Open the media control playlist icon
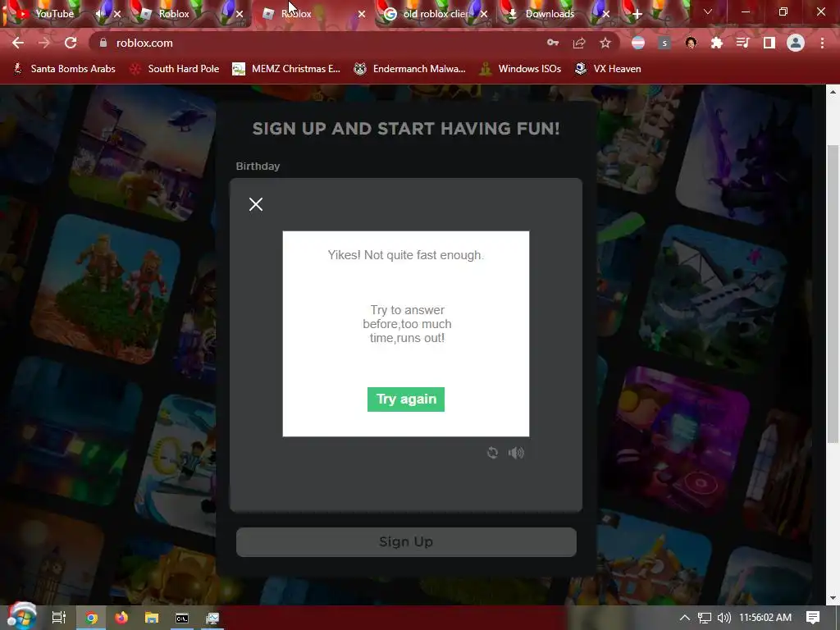This screenshot has height=630, width=840. [x=743, y=43]
